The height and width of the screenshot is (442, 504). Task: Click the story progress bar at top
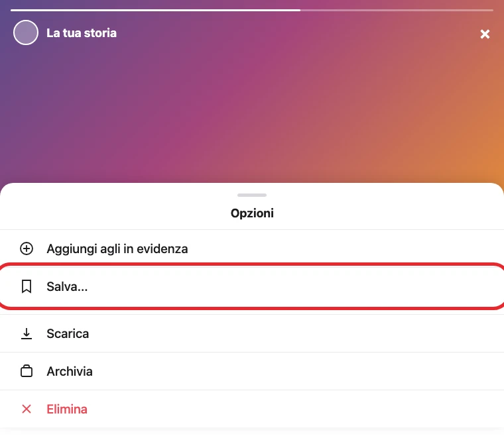[252, 11]
